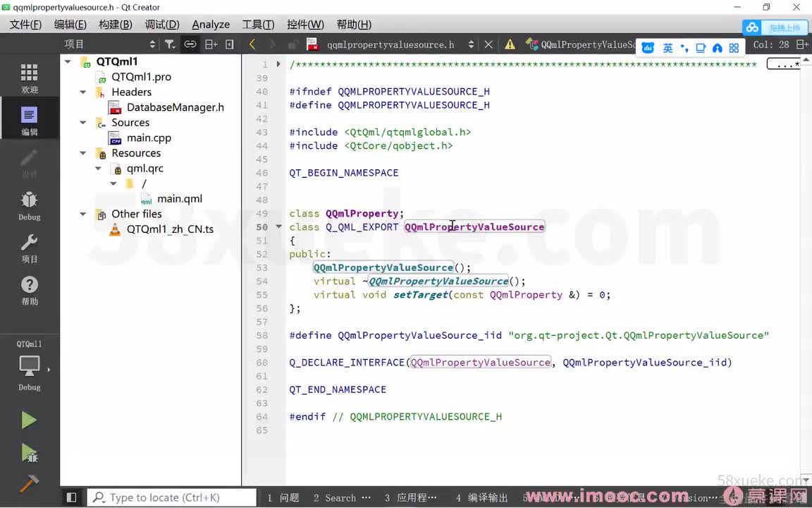
Task: Open the 构建(B) menu
Action: (x=116, y=25)
